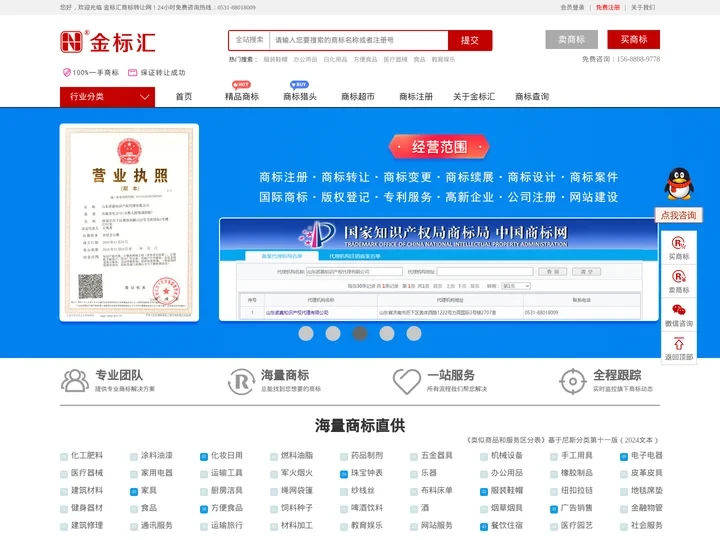Screen dimensions: 720x540
Task: Click 点我咨询 button
Action: [678, 215]
